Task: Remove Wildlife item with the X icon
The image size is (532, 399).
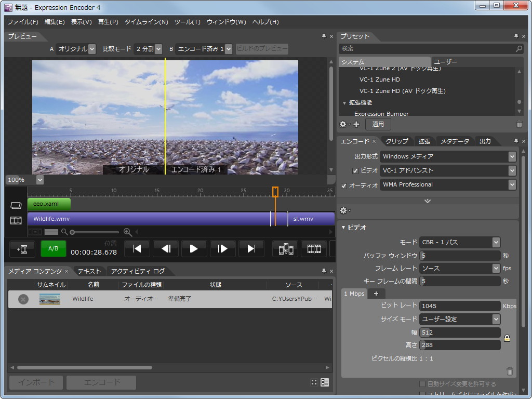Action: [23, 299]
